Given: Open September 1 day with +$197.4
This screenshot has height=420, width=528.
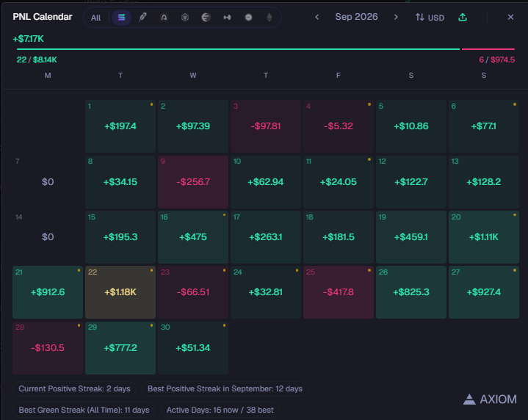Looking at the screenshot, I should 120,126.
